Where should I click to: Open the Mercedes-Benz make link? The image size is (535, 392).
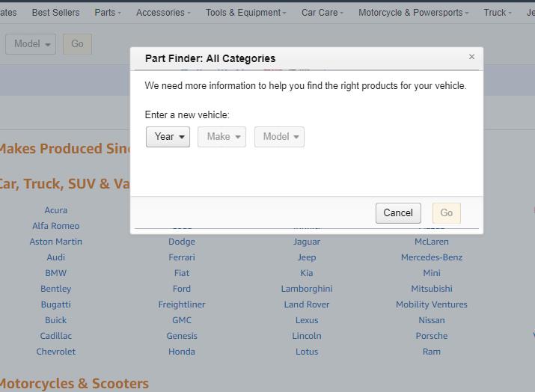[432, 257]
